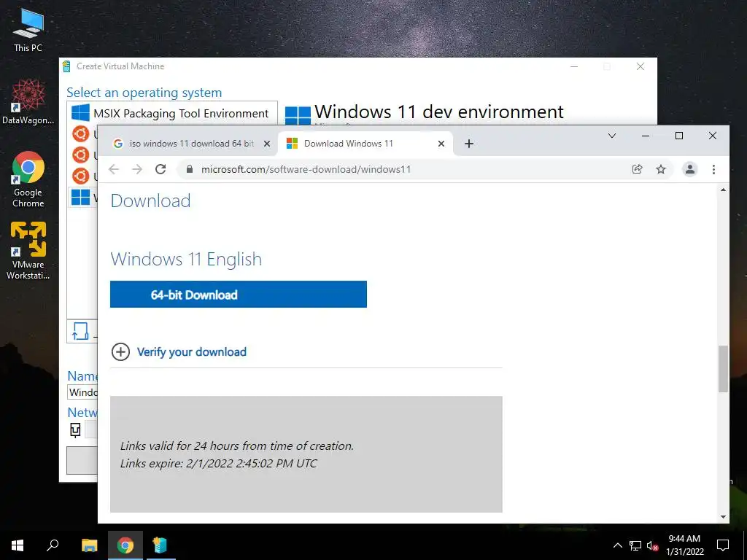Image resolution: width=747 pixels, height=560 pixels.
Task: Open taskbar clock and date
Action: (x=684, y=545)
